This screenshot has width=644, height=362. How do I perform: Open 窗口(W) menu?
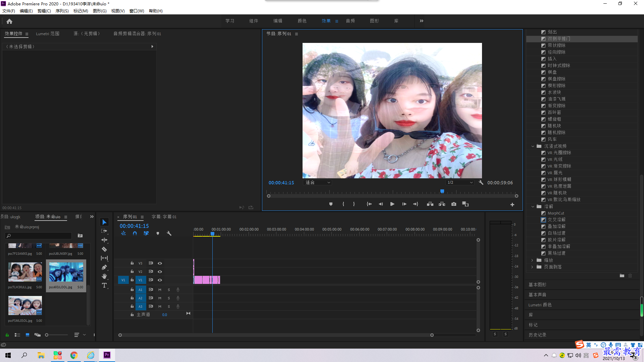click(137, 11)
